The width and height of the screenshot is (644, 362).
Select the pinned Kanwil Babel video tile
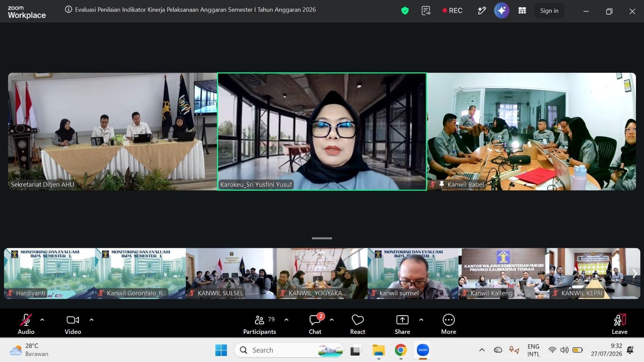(x=531, y=132)
